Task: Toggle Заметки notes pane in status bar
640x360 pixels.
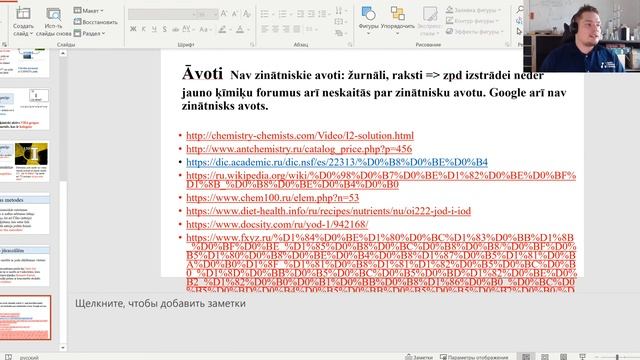Action: (419, 357)
